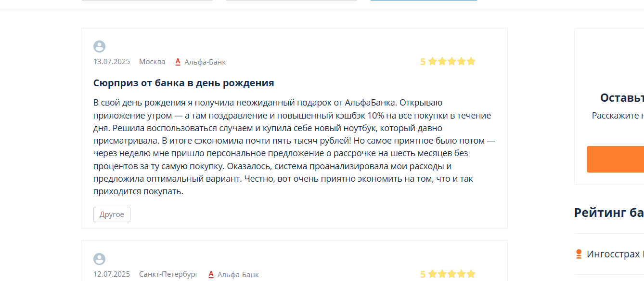
Task: Select the first star of the 13.07.2025 review rating
Action: coord(432,61)
